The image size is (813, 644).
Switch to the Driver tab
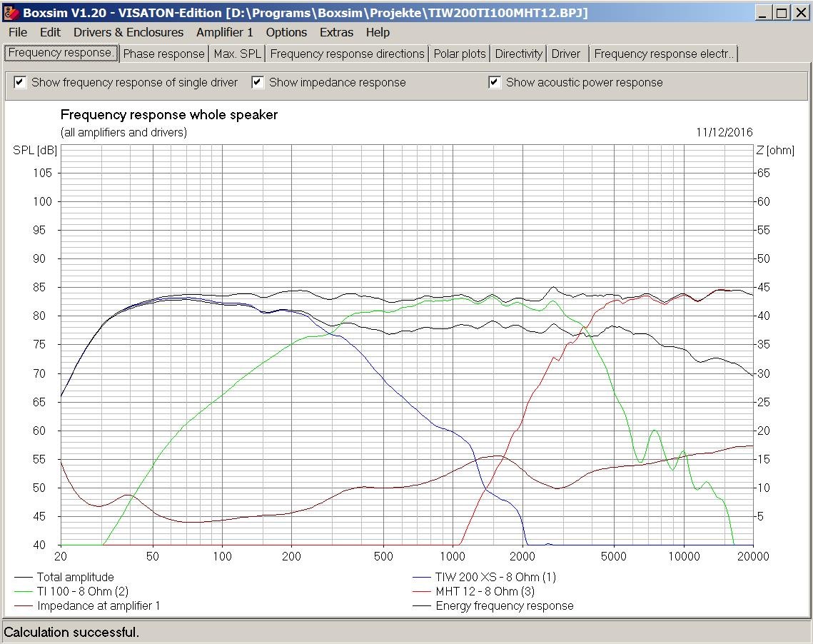(x=566, y=54)
